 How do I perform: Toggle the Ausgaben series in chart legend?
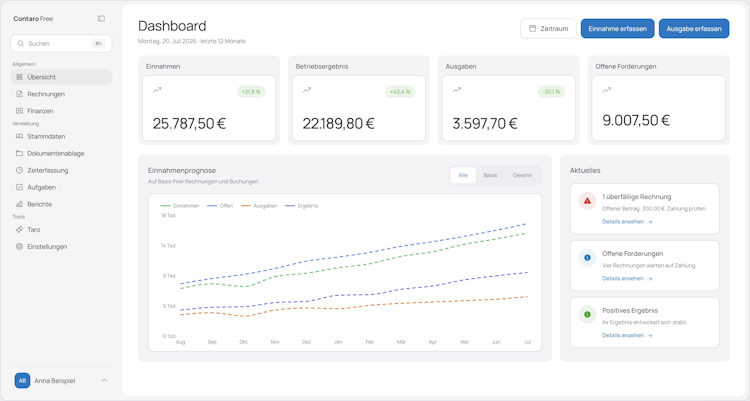coord(259,206)
